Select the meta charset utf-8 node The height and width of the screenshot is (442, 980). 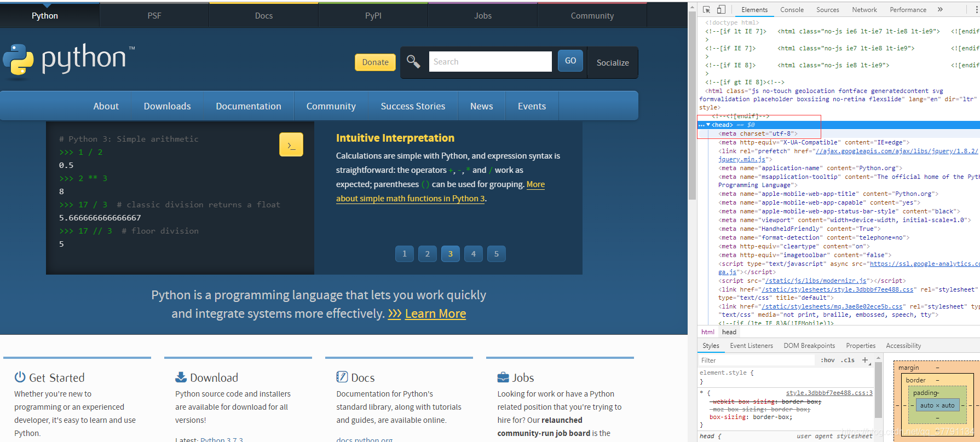pyautogui.click(x=758, y=133)
